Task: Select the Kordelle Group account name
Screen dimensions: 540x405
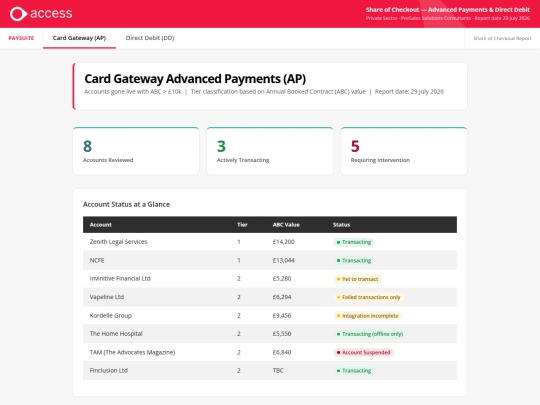Action: point(111,315)
